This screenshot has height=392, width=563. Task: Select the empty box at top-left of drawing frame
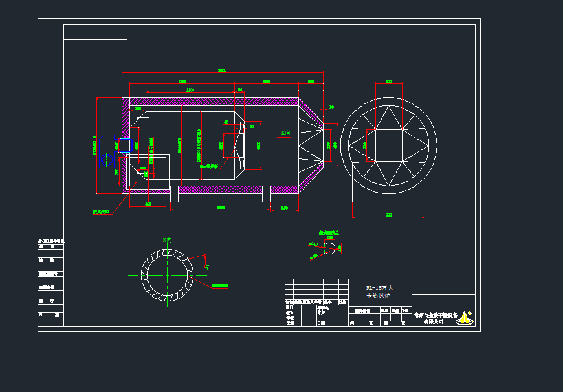[x=95, y=32]
